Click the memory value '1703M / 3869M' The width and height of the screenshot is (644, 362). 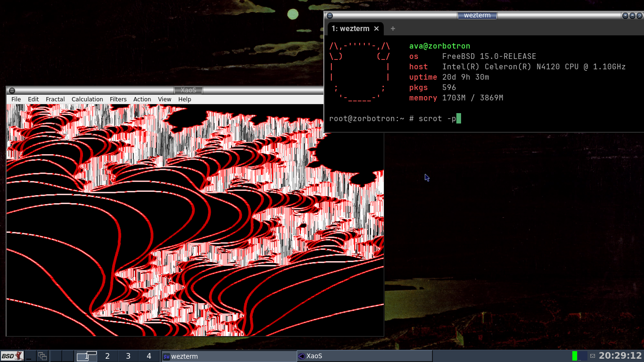pos(472,98)
